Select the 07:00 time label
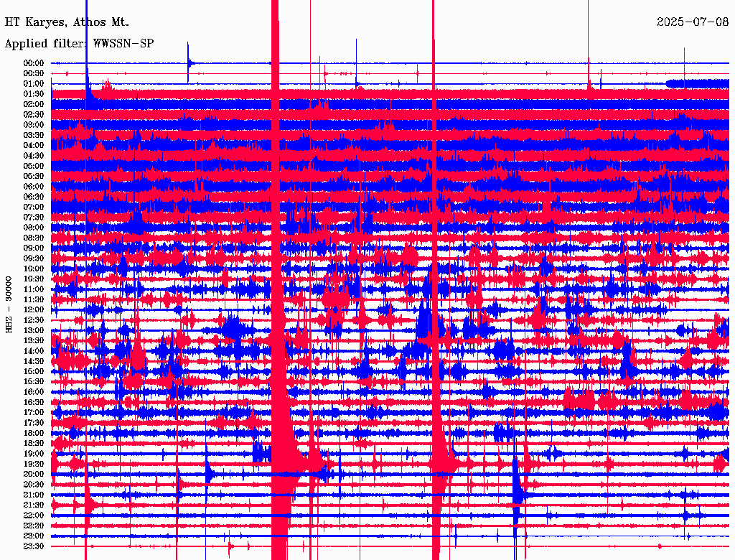 [34, 207]
